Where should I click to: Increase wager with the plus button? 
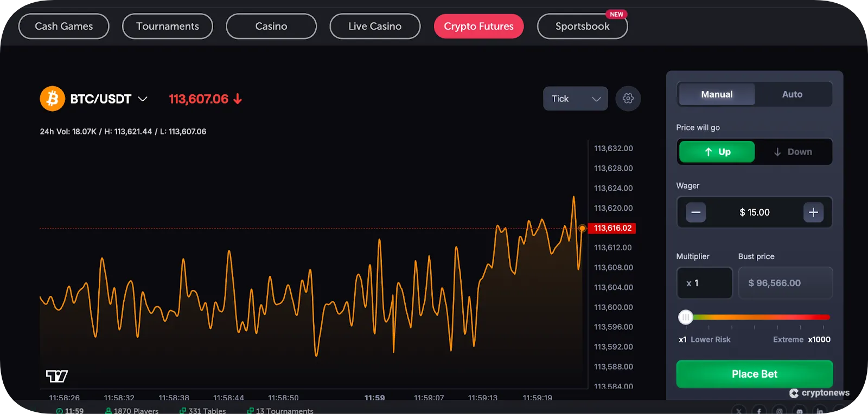point(813,212)
